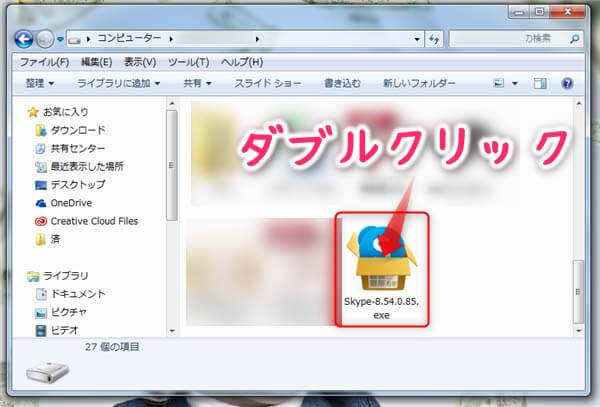Open the ダウンロード folder
This screenshot has width=600, height=407.
[x=78, y=130]
